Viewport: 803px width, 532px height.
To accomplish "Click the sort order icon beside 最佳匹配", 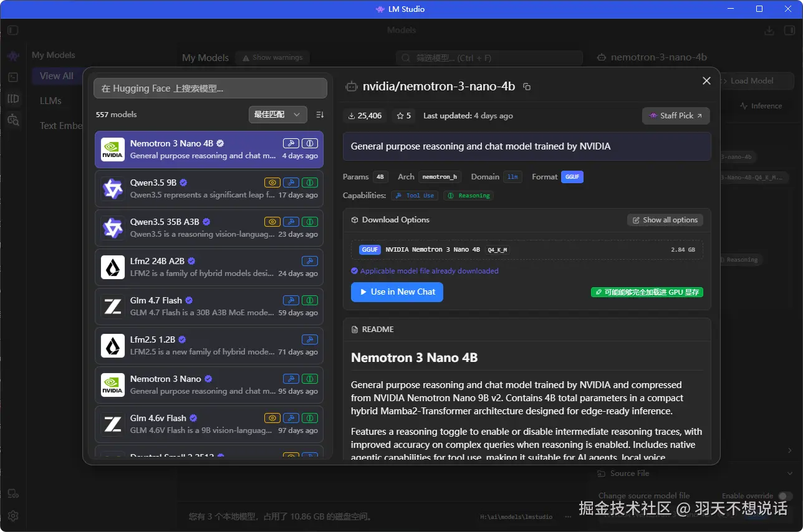I will 320,115.
